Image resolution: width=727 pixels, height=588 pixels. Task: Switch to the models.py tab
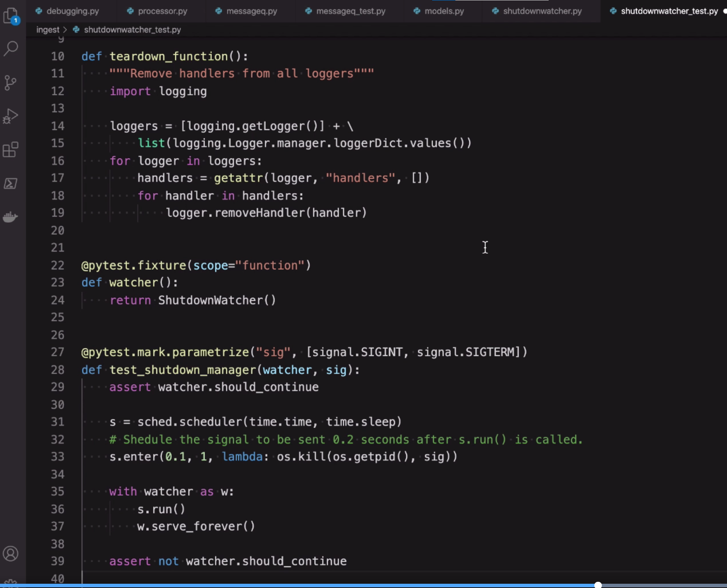point(444,11)
